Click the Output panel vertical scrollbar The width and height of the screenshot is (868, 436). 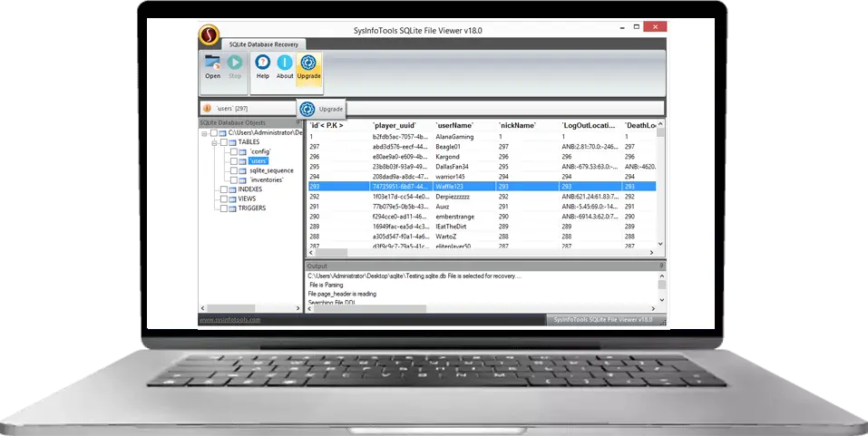661,286
